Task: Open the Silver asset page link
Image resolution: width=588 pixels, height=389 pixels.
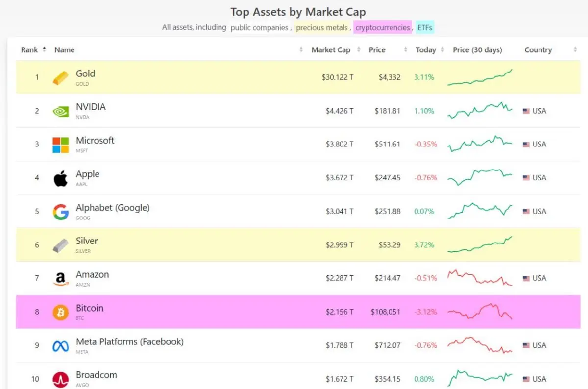Action: coord(87,241)
